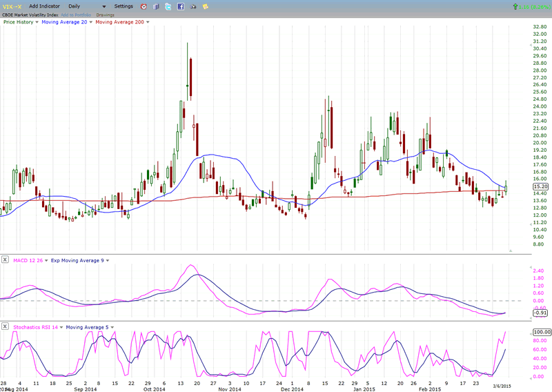The image size is (552, 392).
Task: Expand the Price History dropdown
Action: click(37, 22)
